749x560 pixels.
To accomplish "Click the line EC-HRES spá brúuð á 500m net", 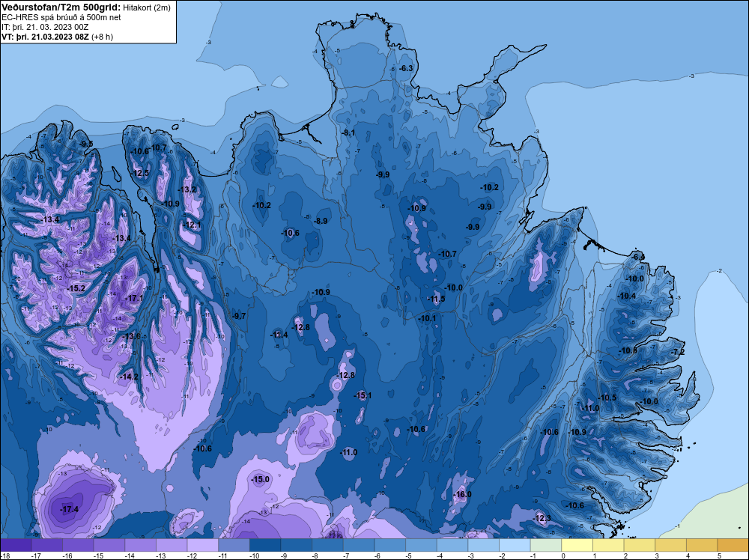I will point(61,17).
